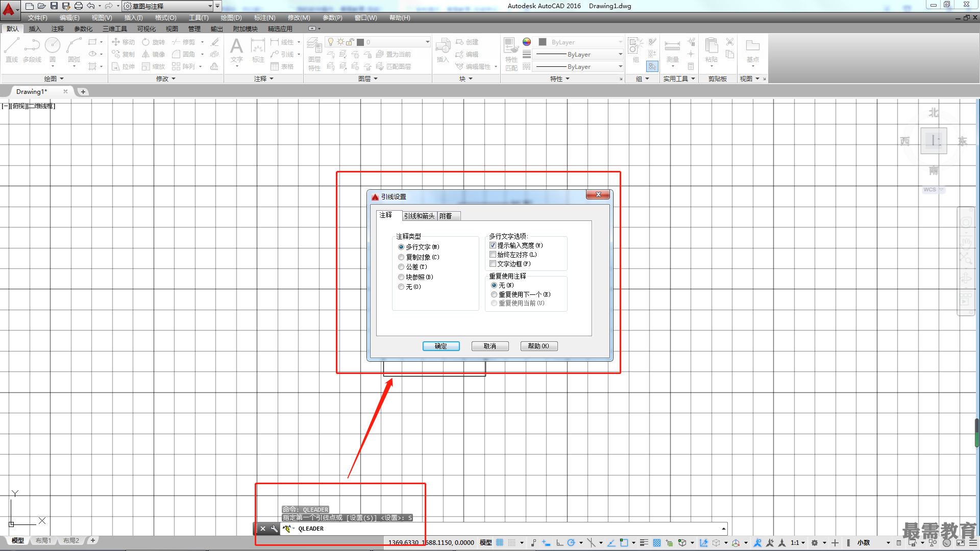The height and width of the screenshot is (551, 980).
Task: Expand the 修改 panel
Action: coord(166,79)
